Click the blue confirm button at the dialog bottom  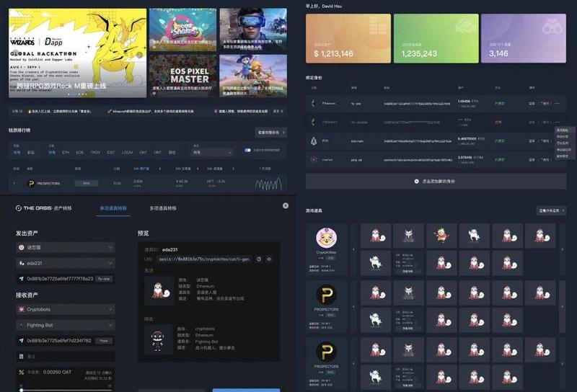(x=246, y=390)
